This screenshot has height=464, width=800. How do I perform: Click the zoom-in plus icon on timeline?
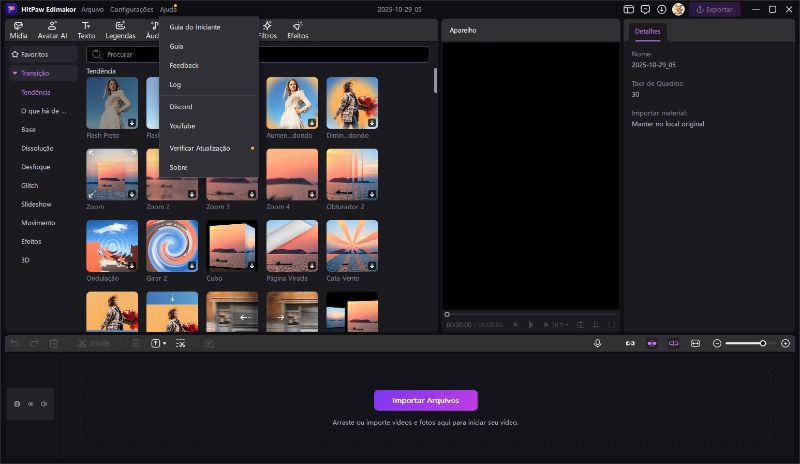785,343
